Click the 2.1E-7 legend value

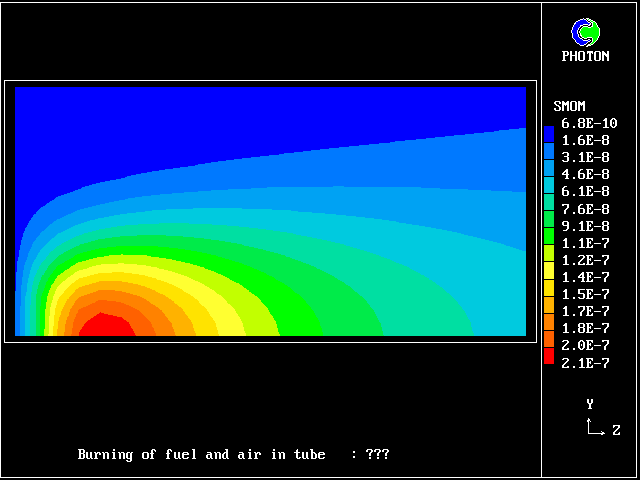[584, 363]
